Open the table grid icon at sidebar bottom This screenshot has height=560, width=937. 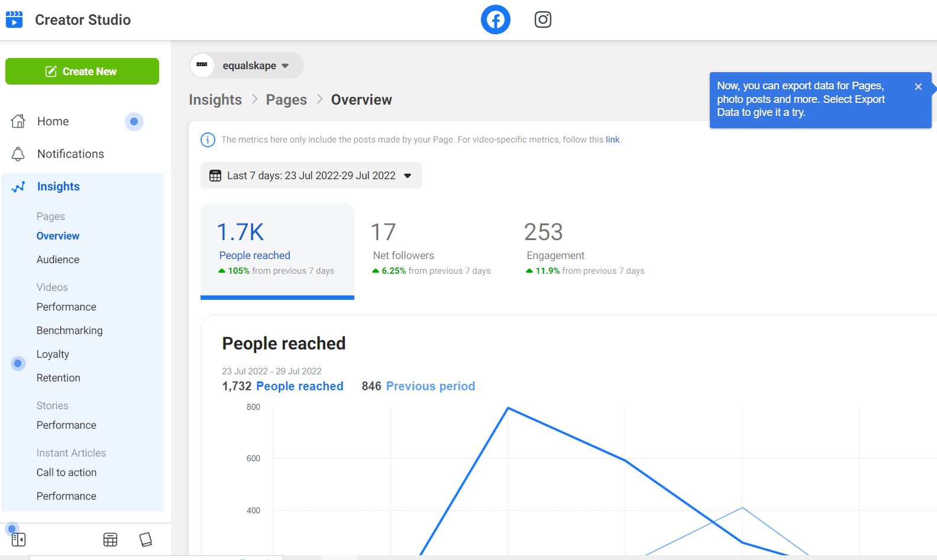[x=111, y=539]
